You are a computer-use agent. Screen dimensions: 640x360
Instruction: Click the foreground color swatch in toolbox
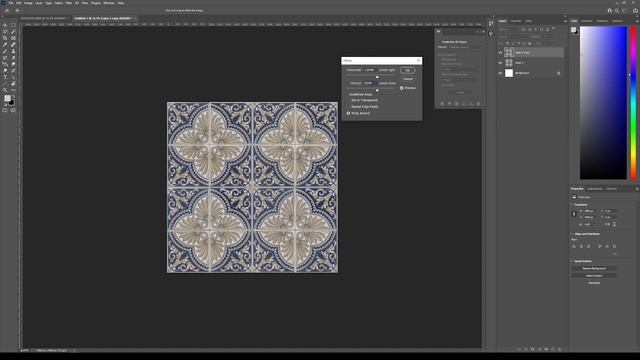7,98
